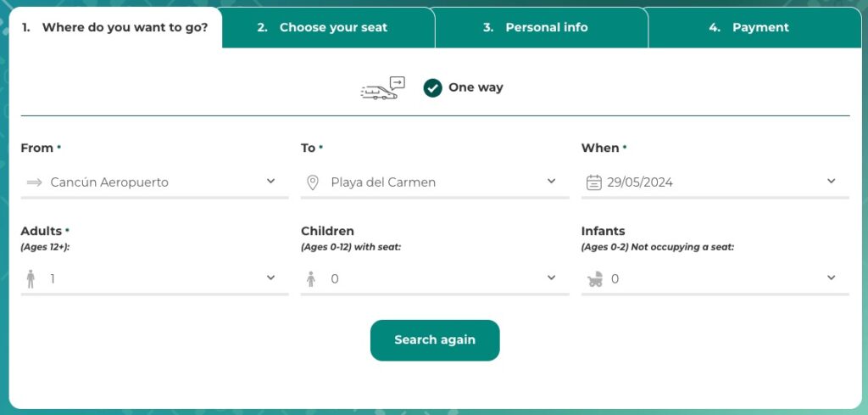This screenshot has height=415, width=868.
Task: Expand the Children count dropdown chevron
Action: click(x=551, y=278)
